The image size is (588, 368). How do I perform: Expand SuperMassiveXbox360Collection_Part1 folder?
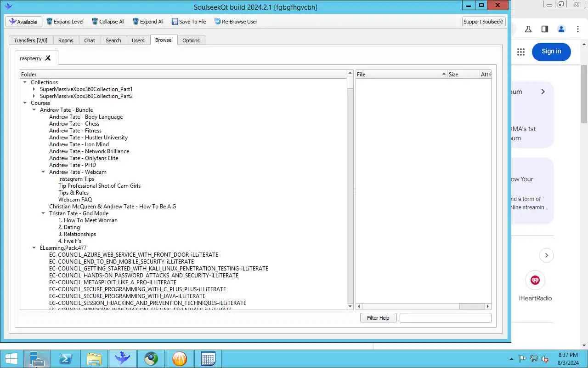(x=34, y=89)
